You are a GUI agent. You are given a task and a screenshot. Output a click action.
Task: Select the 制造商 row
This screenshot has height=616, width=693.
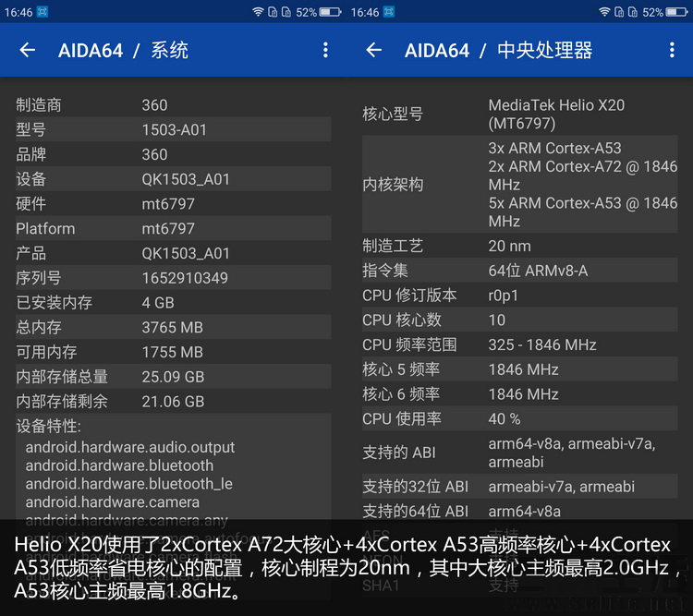[x=173, y=105]
